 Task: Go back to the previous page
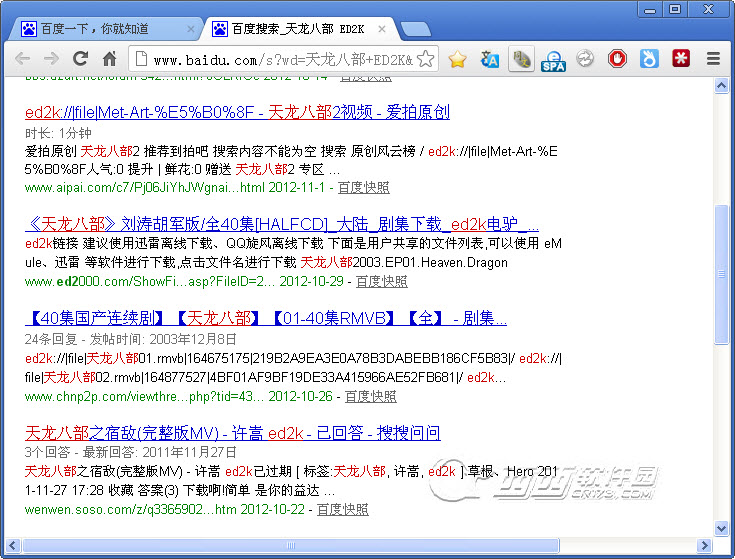(x=22, y=59)
